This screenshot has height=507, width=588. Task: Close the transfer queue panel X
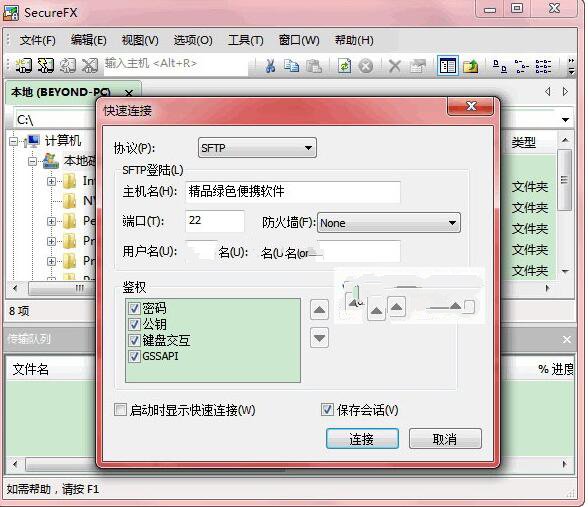567,339
